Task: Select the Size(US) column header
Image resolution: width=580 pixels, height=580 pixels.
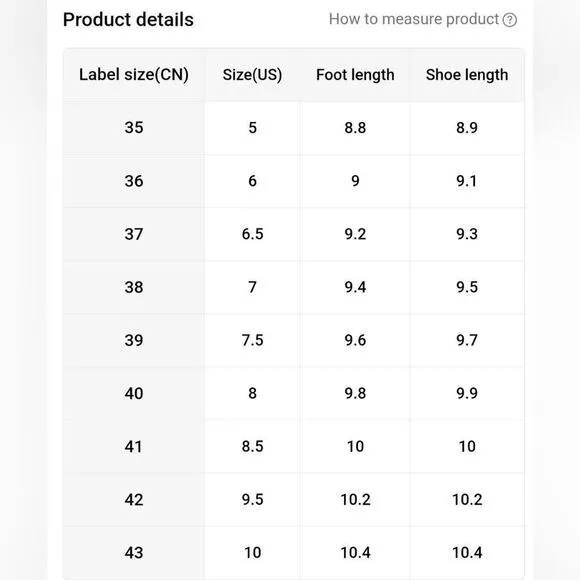Action: pos(252,75)
